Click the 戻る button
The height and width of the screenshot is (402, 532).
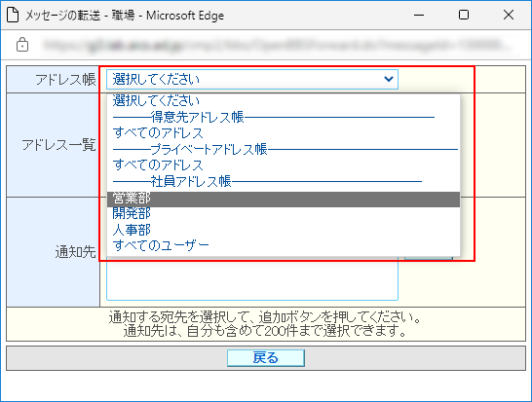click(x=266, y=358)
